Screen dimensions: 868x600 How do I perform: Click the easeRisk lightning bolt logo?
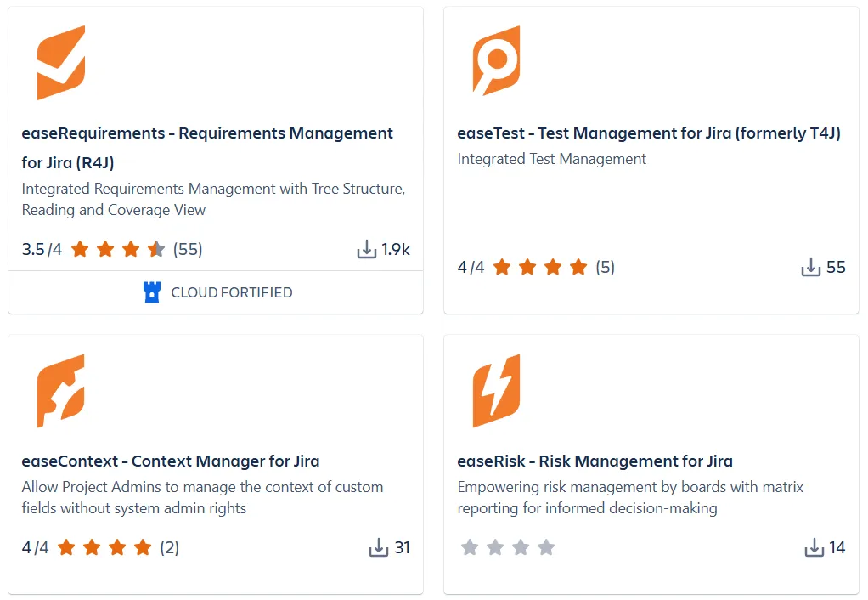click(x=496, y=389)
